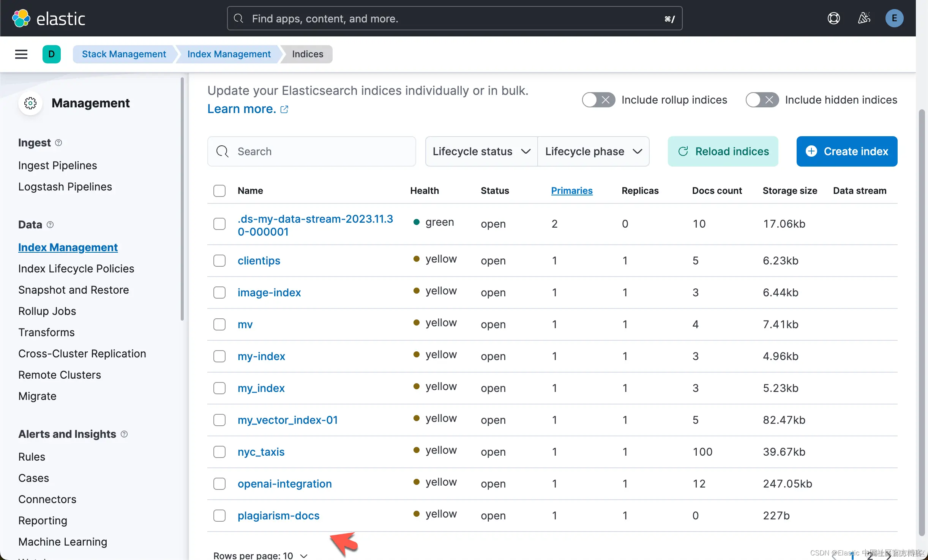
Task: Click the green D space avatar
Action: (52, 54)
